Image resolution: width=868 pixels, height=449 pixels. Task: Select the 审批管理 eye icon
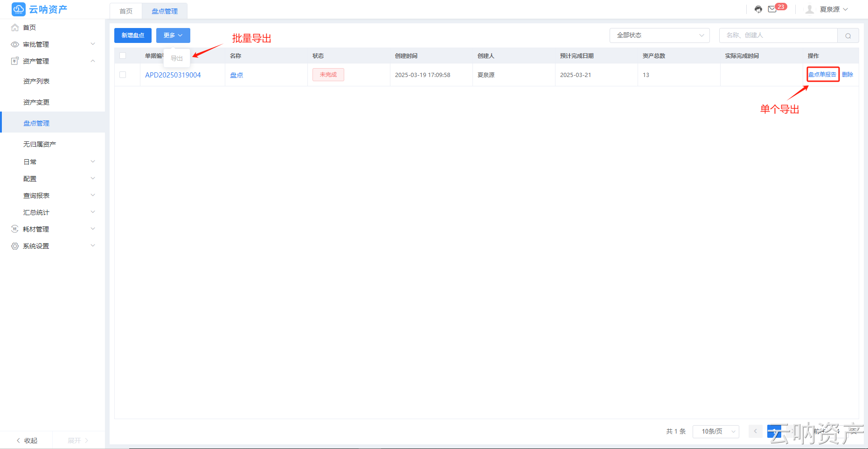coord(14,44)
